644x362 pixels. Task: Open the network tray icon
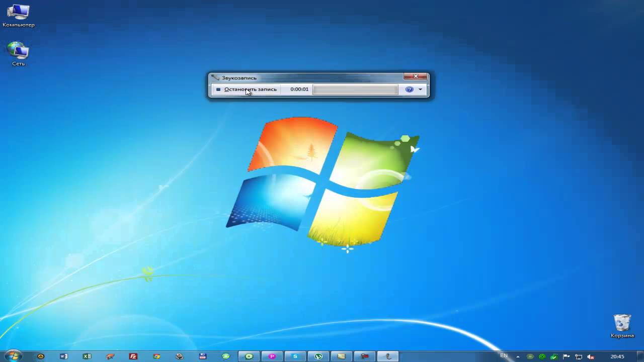[579, 356]
